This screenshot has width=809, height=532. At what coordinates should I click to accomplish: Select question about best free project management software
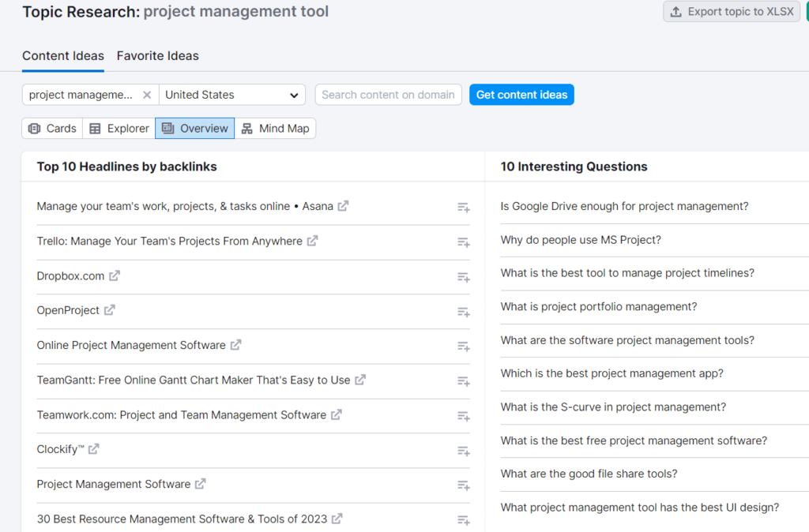click(634, 440)
